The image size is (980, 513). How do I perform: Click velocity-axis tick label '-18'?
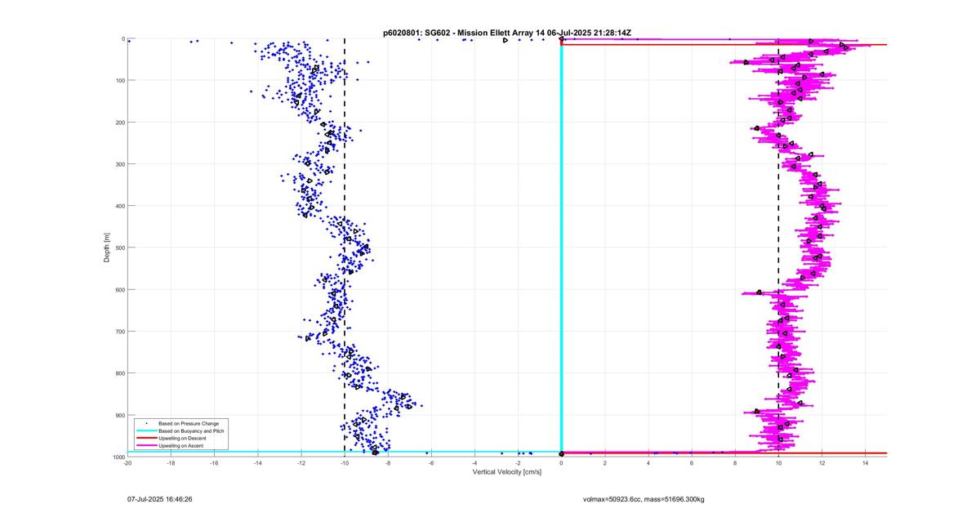[171, 463]
